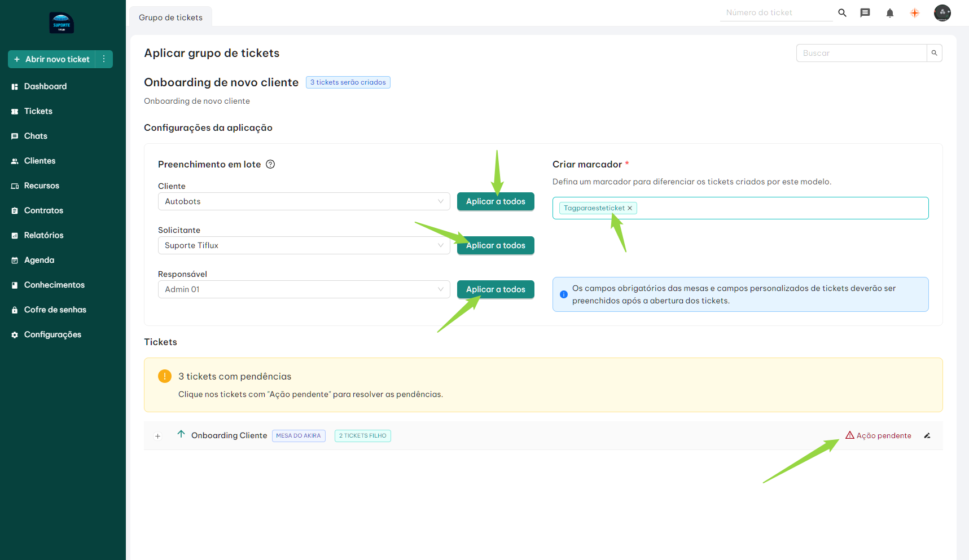Click the orange sparkle icon in header

[x=915, y=13]
